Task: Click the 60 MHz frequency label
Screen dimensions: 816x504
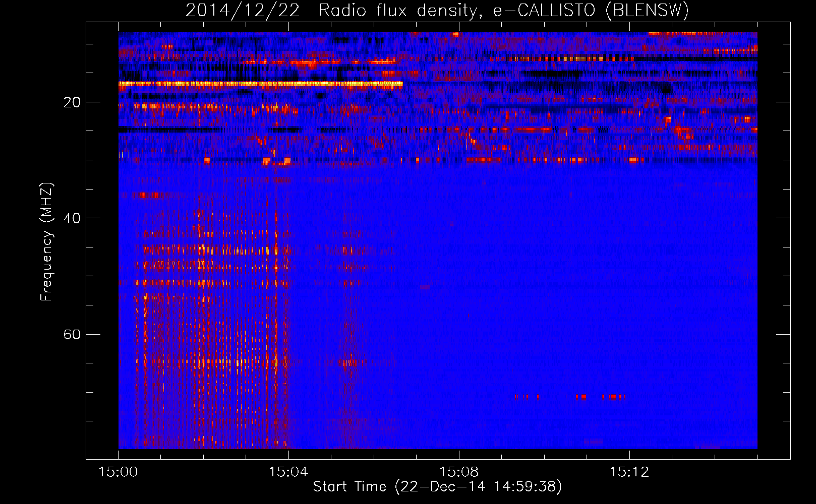Action: point(72,334)
